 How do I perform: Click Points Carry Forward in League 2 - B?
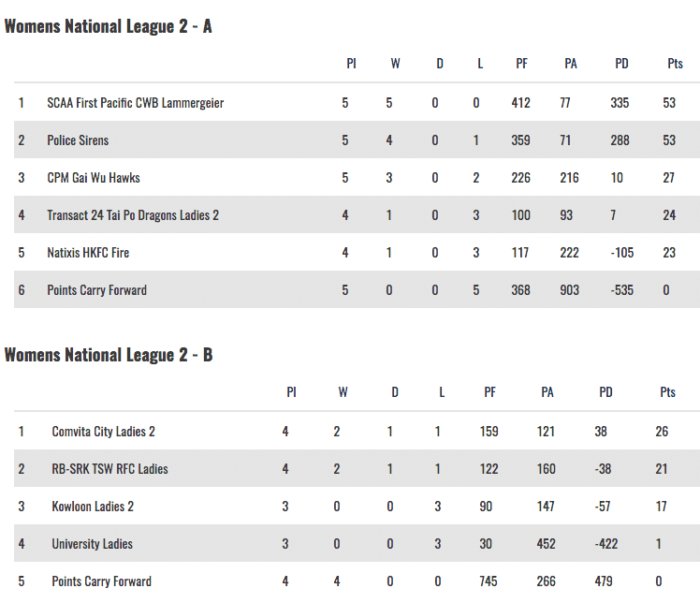coord(101,581)
